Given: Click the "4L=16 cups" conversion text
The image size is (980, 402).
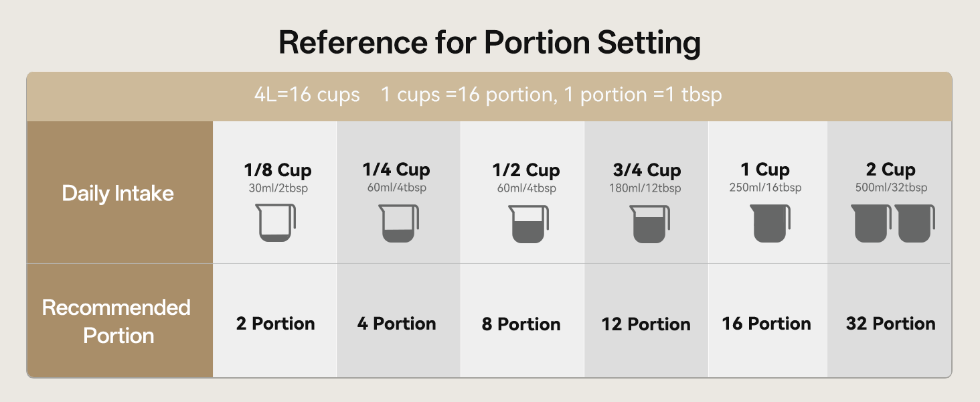Looking at the screenshot, I should coord(307,95).
